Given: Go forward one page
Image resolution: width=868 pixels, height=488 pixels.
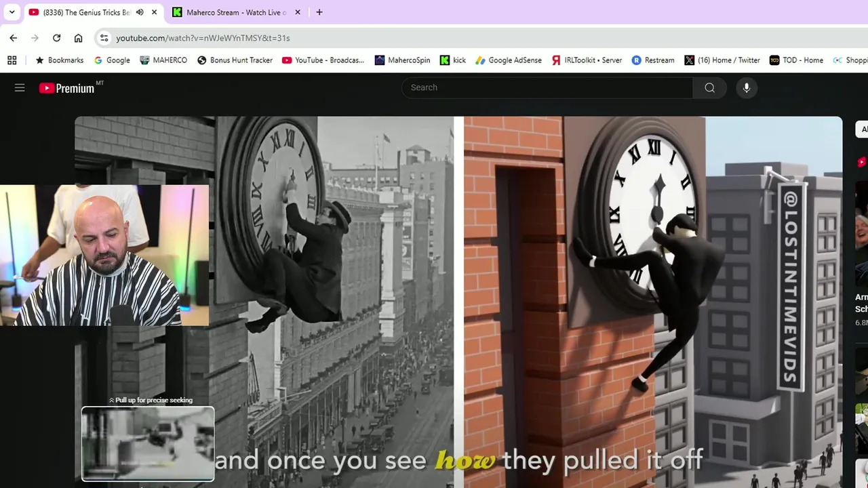Looking at the screenshot, I should click(35, 38).
